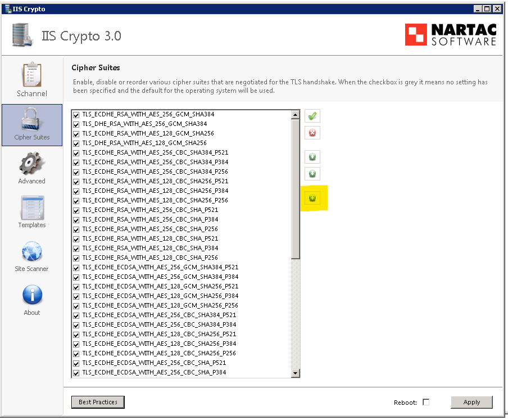Disable TLS_ECDHE_ECDSA_WITH_AES_256_GCM_SHA384_P521 checkbox

(x=76, y=268)
